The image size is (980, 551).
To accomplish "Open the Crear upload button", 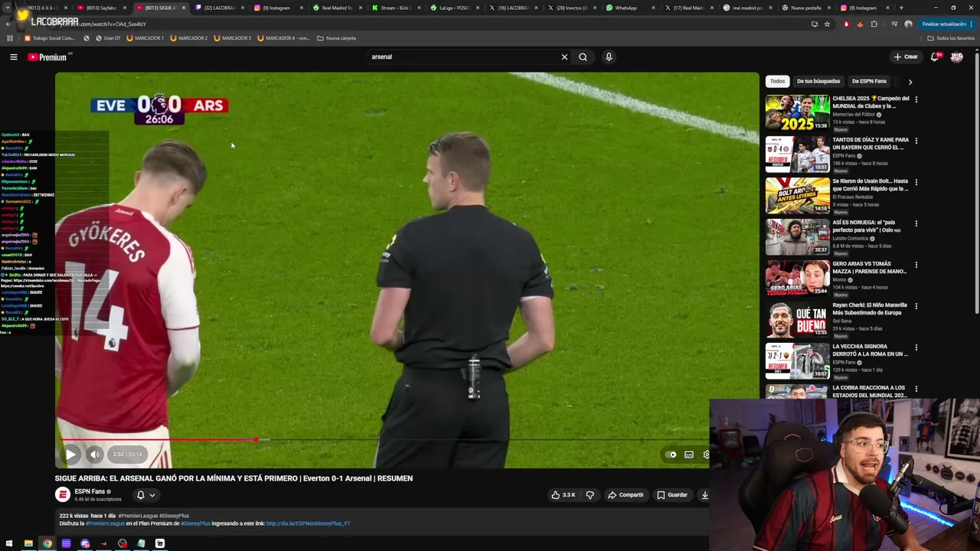I will click(x=905, y=57).
